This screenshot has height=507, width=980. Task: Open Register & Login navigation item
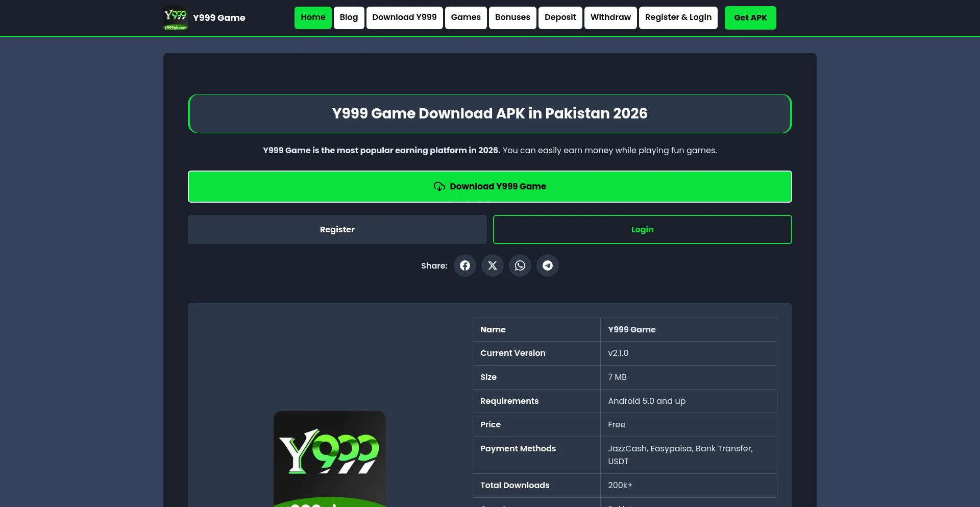pyautogui.click(x=678, y=18)
